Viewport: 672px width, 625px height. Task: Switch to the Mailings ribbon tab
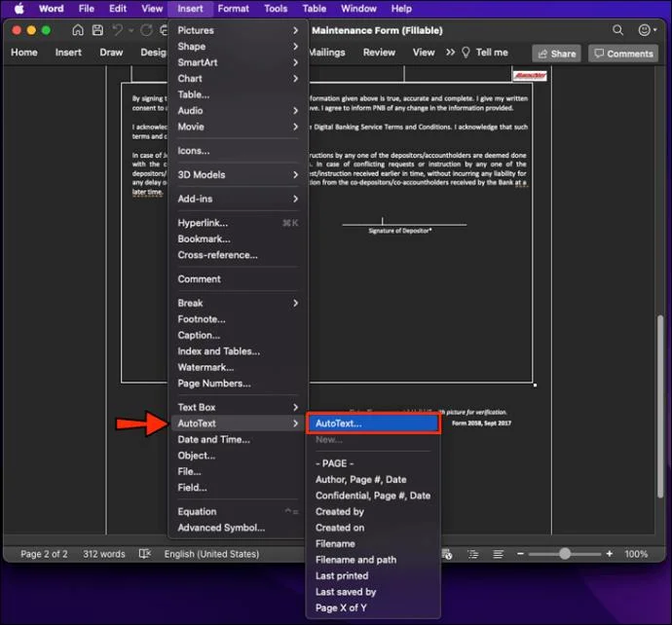[x=327, y=53]
